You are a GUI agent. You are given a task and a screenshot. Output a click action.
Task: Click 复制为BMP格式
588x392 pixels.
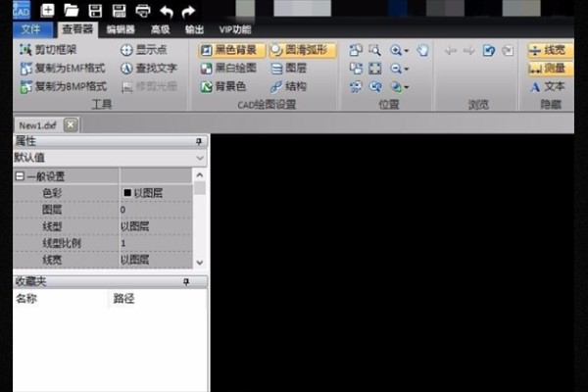64,86
